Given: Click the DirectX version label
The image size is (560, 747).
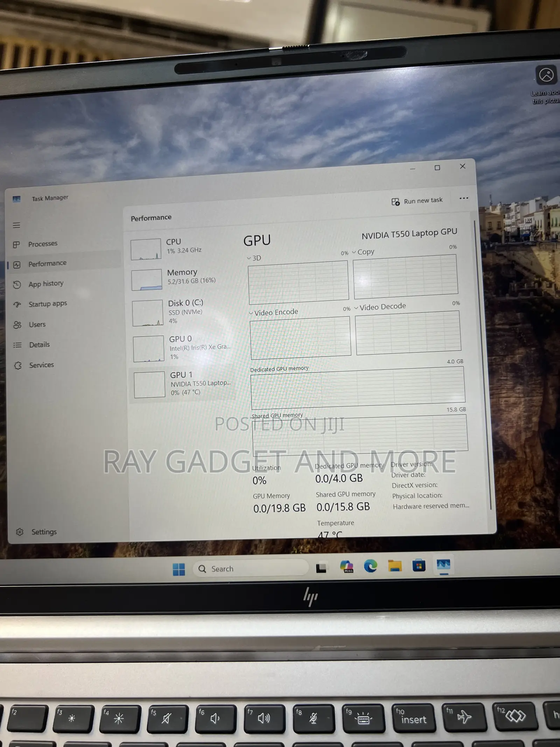Looking at the screenshot, I should (414, 485).
